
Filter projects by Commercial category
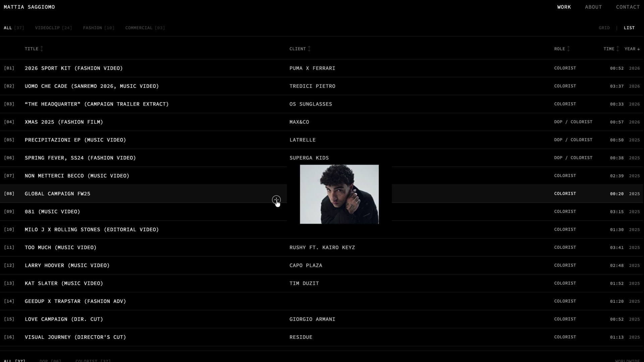pyautogui.click(x=145, y=28)
